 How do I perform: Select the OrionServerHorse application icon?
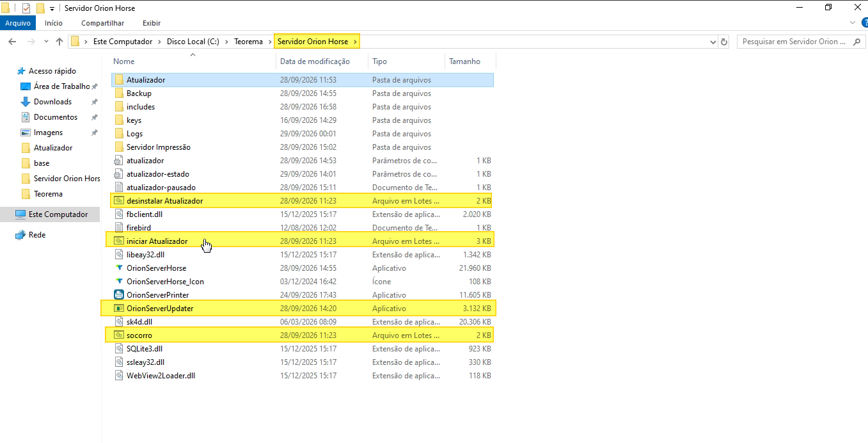118,268
